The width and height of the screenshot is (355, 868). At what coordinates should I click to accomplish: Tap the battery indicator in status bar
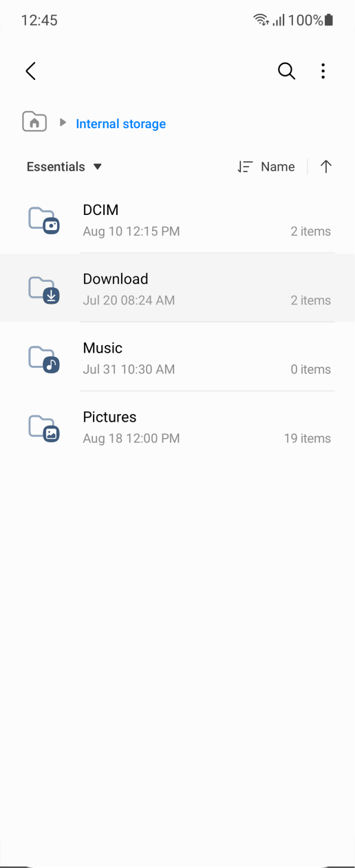point(329,20)
